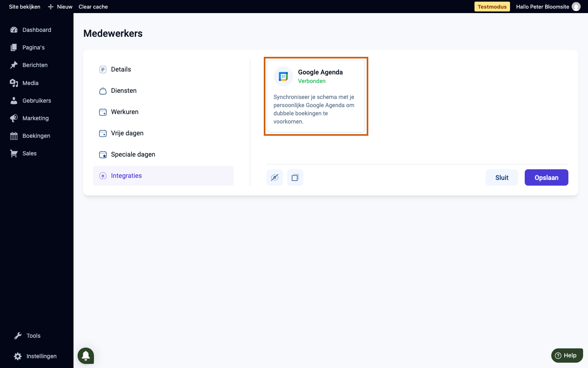Viewport: 588px width, 368px height.
Task: Click the Google Calendar logo icon
Action: click(283, 76)
